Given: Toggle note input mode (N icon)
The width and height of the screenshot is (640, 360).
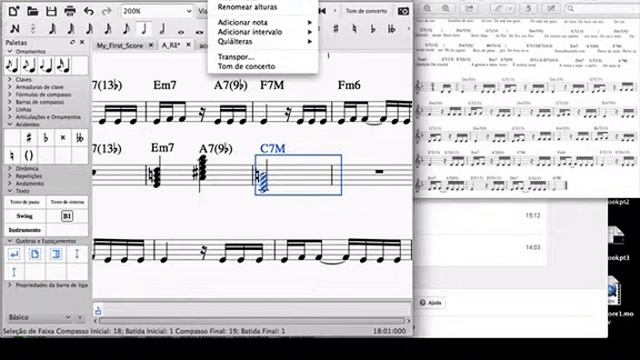Looking at the screenshot, I should pos(15,29).
